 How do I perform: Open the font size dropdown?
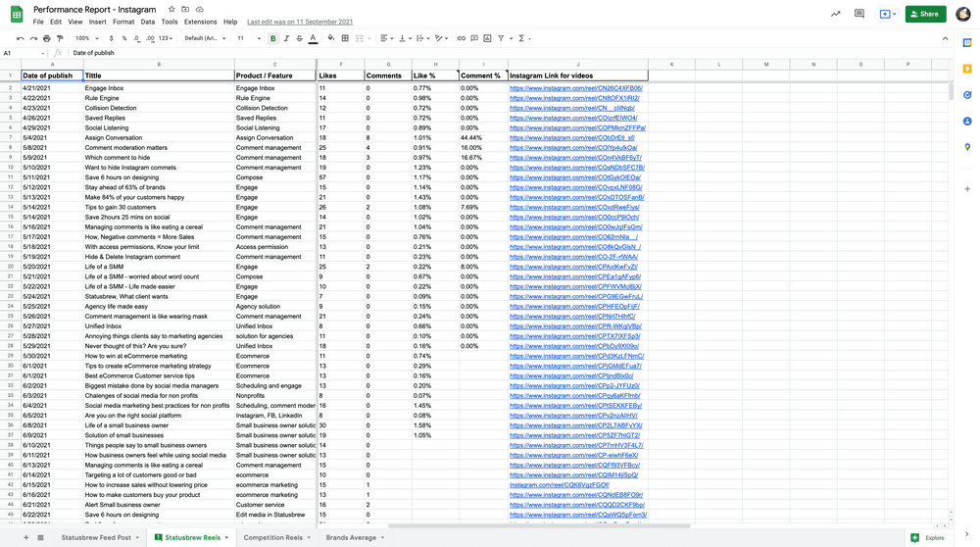[x=246, y=38]
